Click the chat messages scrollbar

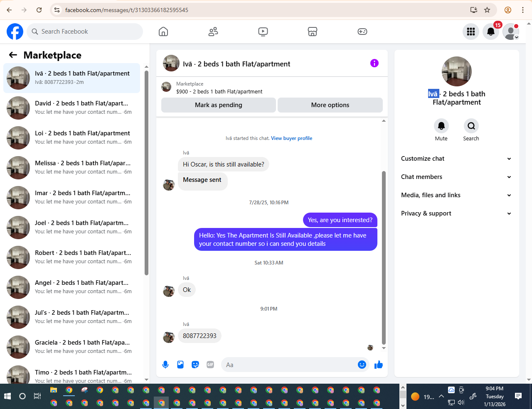[384, 257]
